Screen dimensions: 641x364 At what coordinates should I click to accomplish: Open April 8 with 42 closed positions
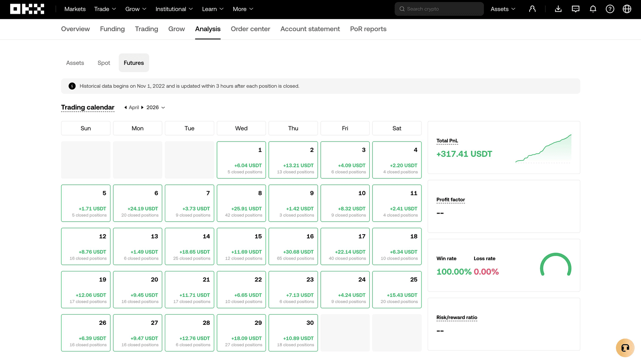[x=241, y=203]
